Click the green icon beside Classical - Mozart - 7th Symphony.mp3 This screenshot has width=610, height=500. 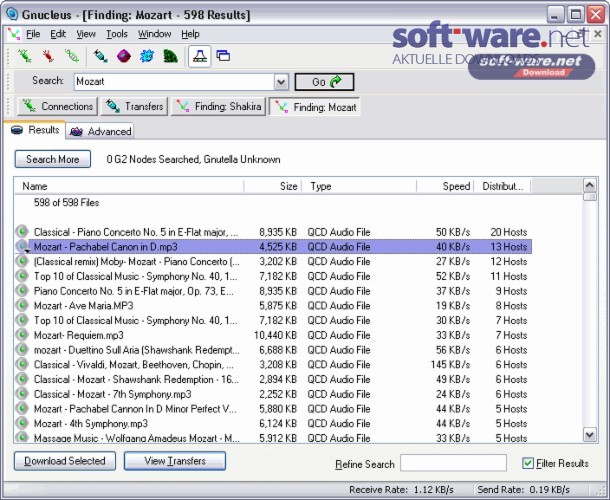22,393
